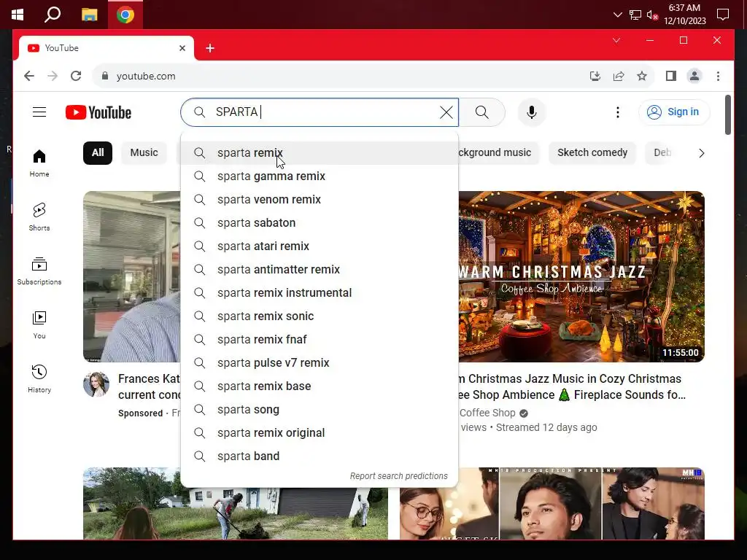Image resolution: width=747 pixels, height=560 pixels.
Task: Open File Explorer from taskbar
Action: click(89, 15)
